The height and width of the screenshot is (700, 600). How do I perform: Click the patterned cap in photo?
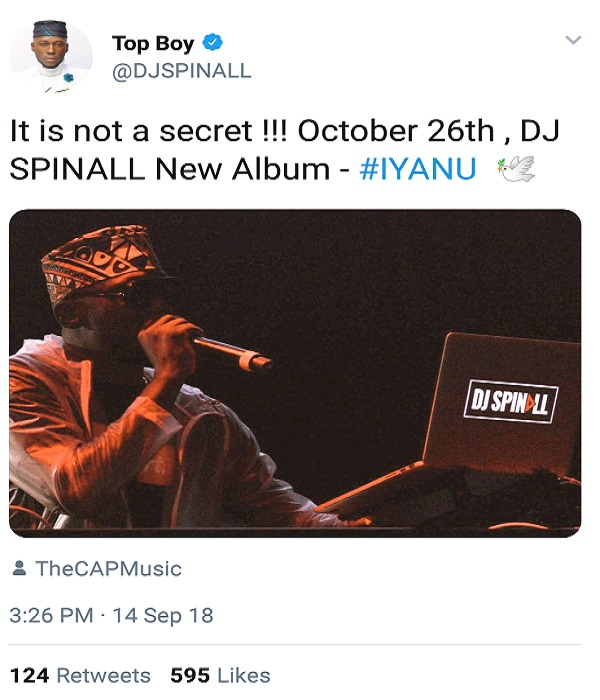pos(100,261)
